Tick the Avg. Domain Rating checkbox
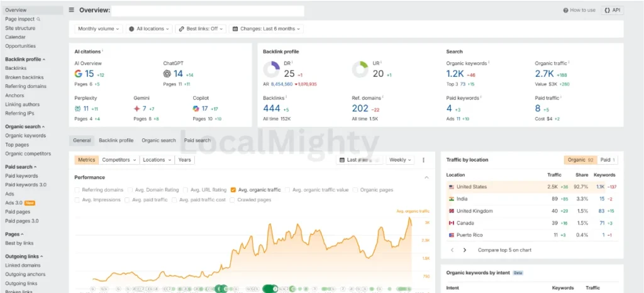This screenshot has height=293, width=644. [x=130, y=189]
